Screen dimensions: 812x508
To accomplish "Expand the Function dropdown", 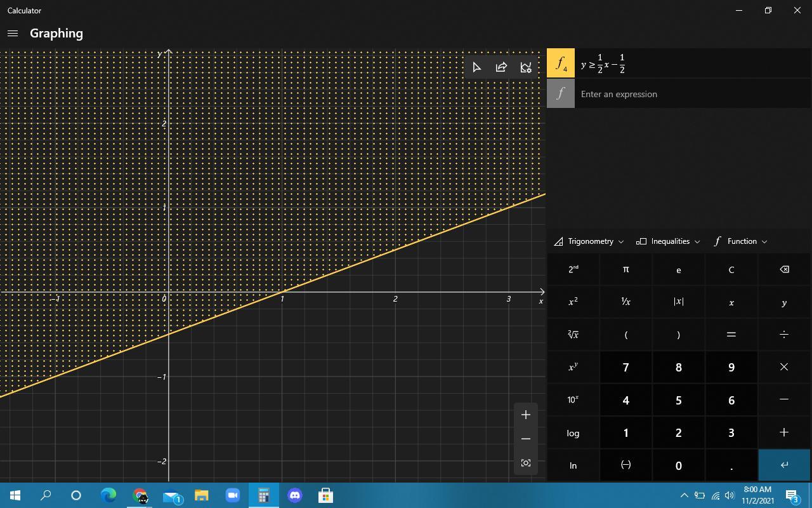I will coord(741,241).
